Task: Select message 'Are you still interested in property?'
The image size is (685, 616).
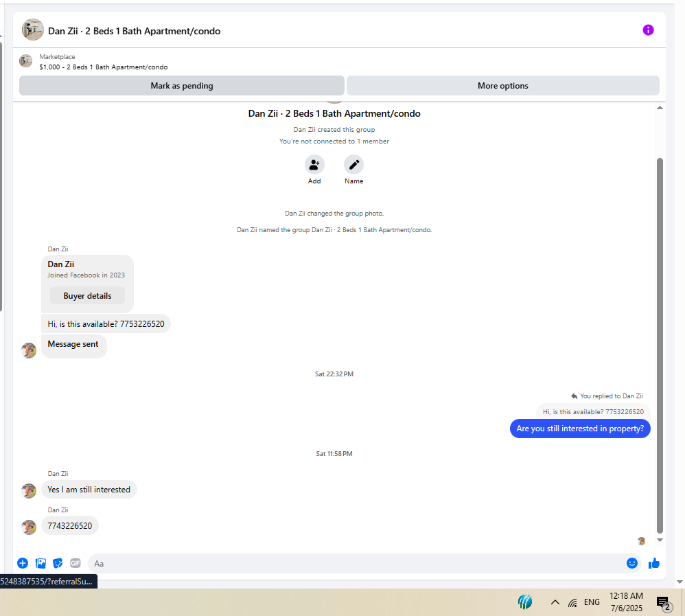Action: click(x=580, y=429)
